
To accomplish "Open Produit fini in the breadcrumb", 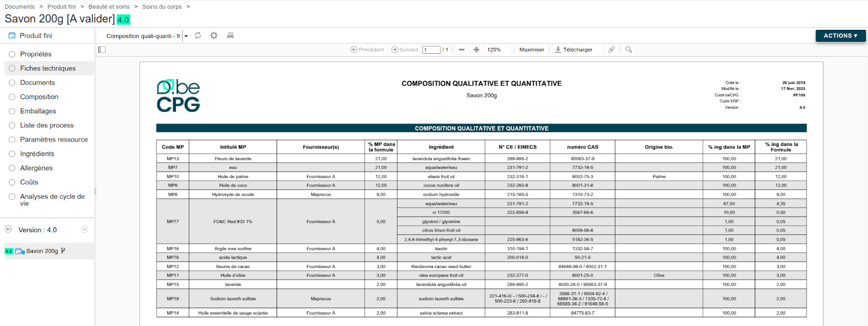I will (x=61, y=7).
